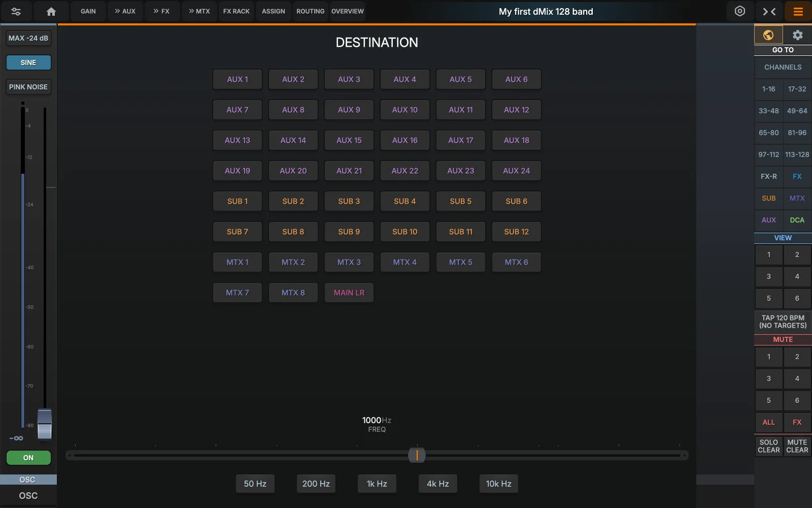812x508 pixels.
Task: Go to channels 17-32
Action: tap(797, 89)
